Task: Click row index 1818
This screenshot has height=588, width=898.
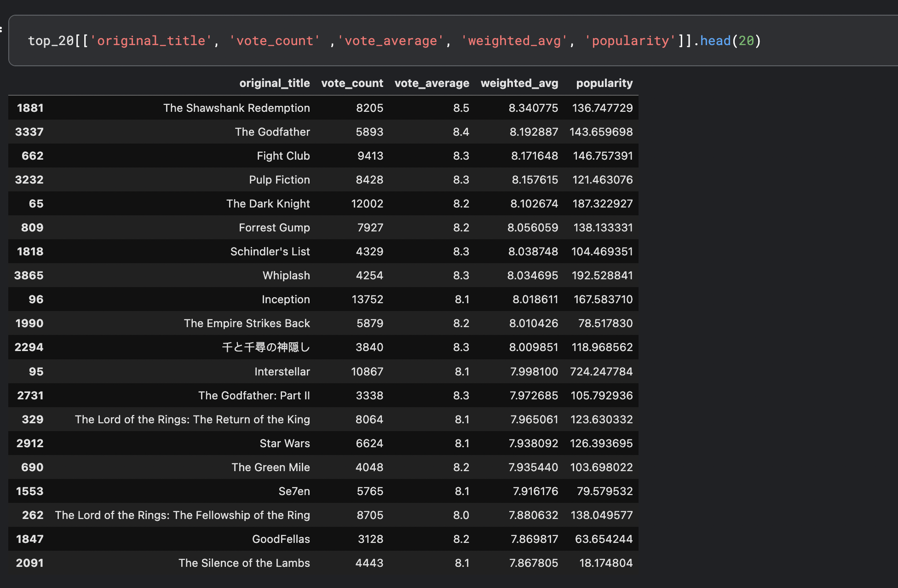Action: (x=30, y=252)
